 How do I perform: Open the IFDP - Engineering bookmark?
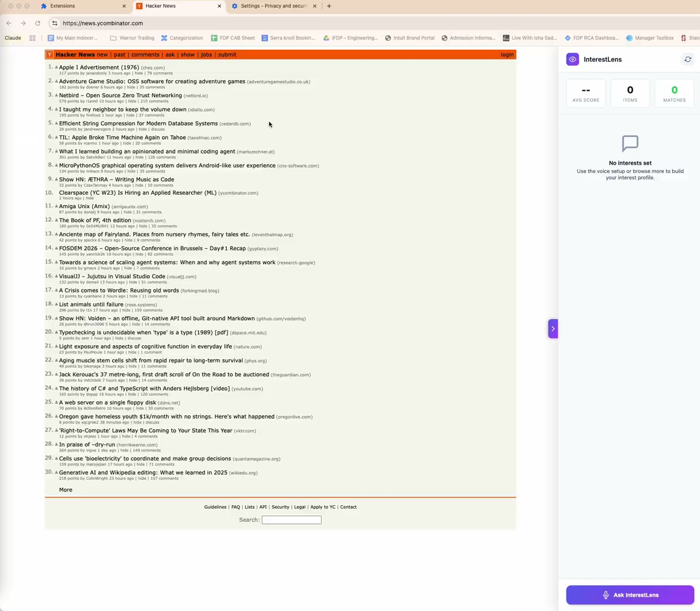click(350, 38)
